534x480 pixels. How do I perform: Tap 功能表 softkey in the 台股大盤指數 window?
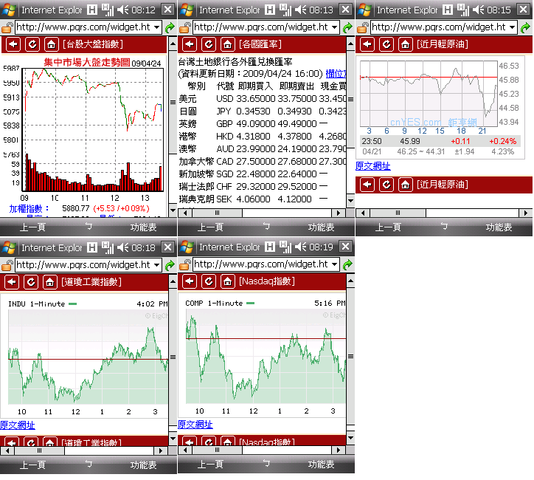click(143, 227)
